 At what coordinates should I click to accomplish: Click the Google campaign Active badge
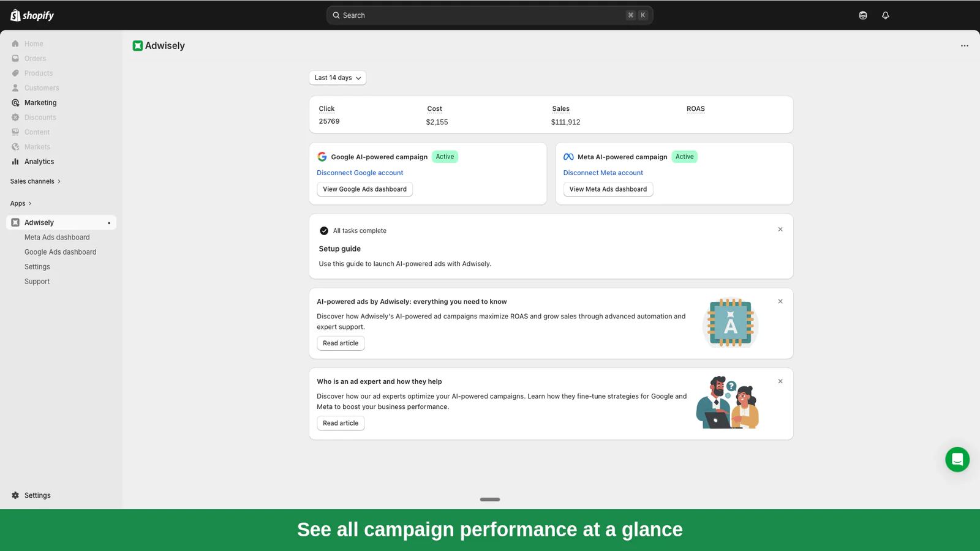tap(445, 157)
